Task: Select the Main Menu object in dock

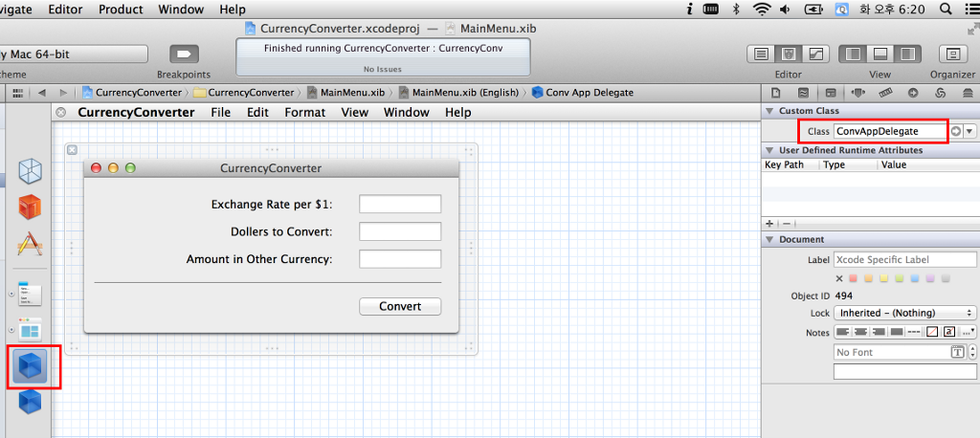Action: click(x=30, y=294)
